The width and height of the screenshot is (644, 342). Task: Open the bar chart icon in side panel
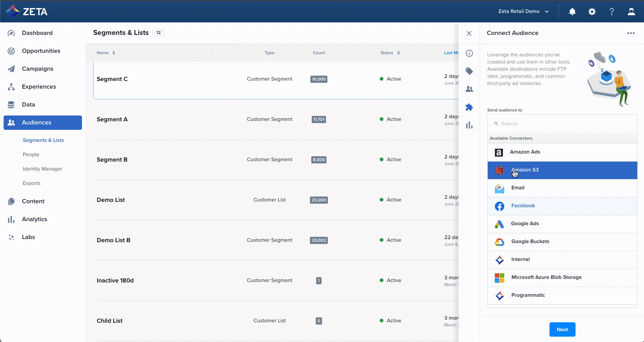click(x=469, y=125)
